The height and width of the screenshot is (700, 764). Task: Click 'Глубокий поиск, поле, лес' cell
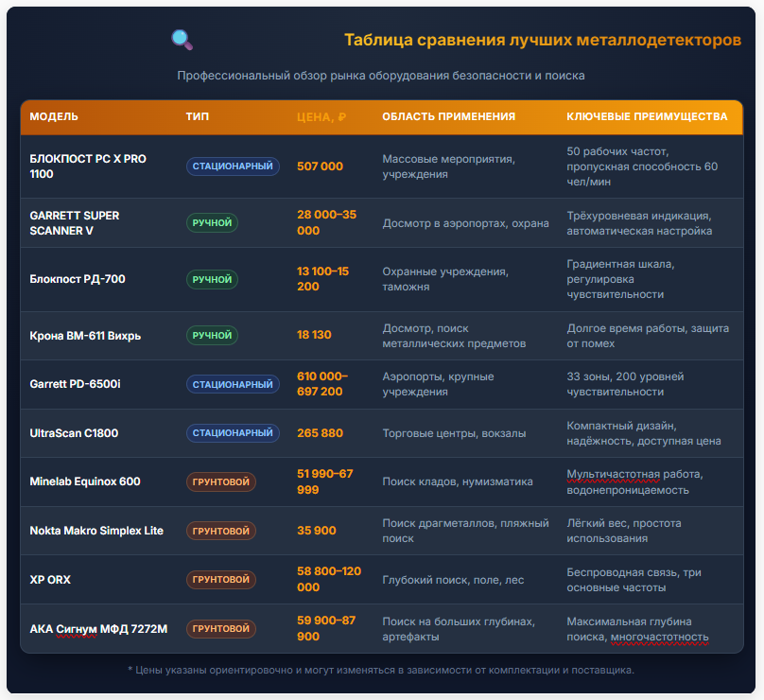[x=453, y=580]
